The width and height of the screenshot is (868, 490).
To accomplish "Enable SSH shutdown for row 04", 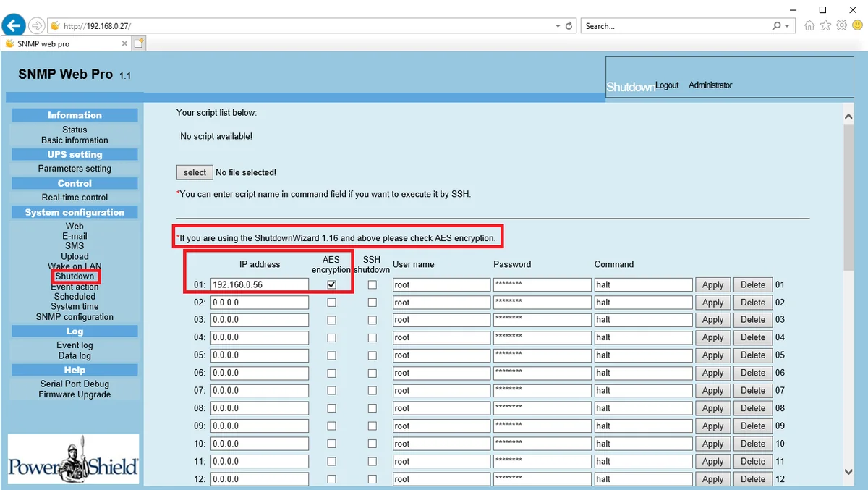I will coord(372,337).
